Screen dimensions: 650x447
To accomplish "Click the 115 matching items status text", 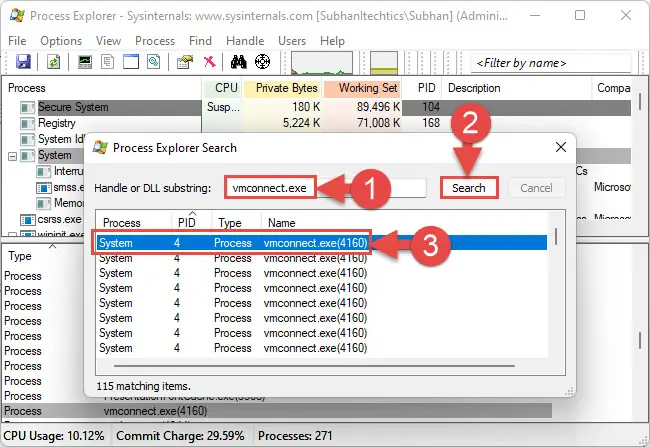I will (143, 386).
